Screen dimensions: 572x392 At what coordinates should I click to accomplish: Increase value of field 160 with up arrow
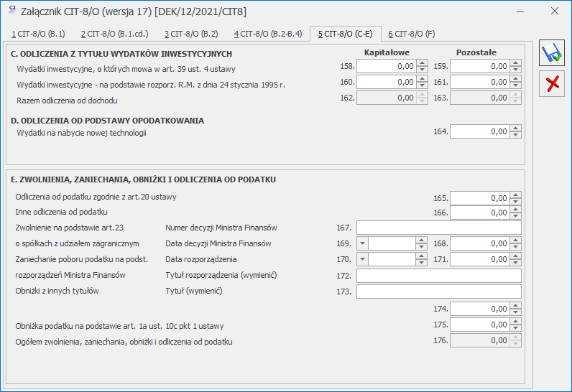(x=422, y=79)
